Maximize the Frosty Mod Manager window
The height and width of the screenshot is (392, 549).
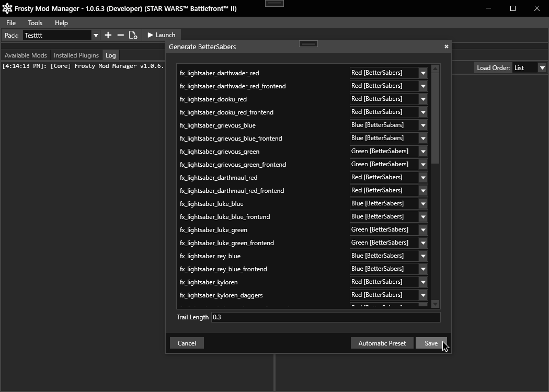tap(513, 8)
